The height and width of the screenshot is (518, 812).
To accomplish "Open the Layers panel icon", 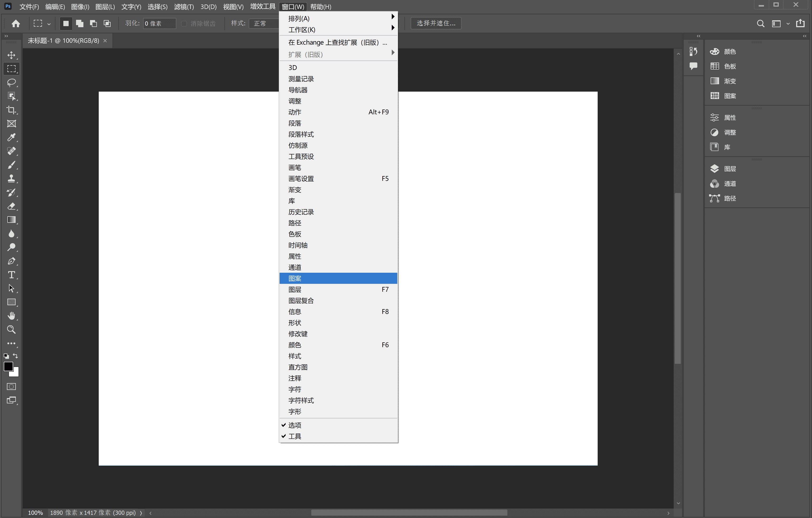I will (x=715, y=169).
